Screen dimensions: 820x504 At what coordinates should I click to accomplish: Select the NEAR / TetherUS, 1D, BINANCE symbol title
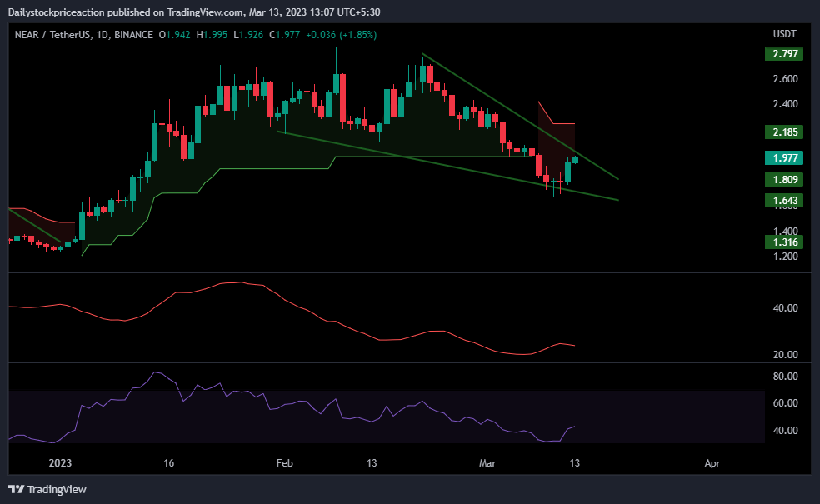pos(83,35)
